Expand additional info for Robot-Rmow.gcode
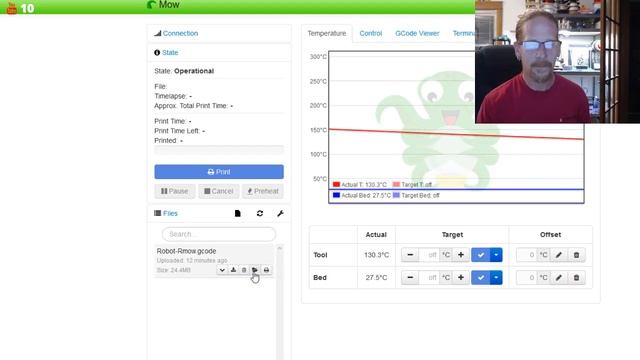This screenshot has height=360, width=640. [x=222, y=270]
